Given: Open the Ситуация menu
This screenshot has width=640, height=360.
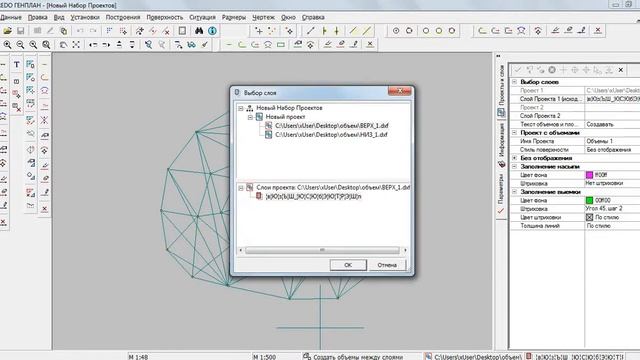Looking at the screenshot, I should [x=202, y=18].
